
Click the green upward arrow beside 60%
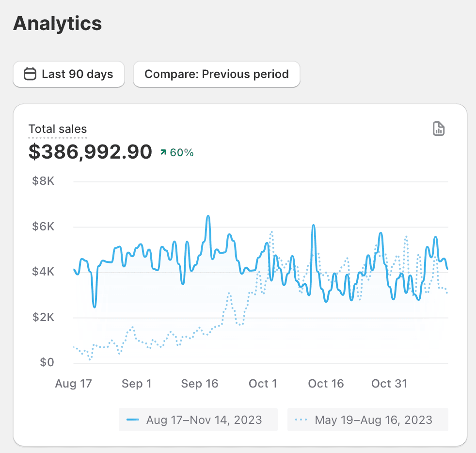pyautogui.click(x=163, y=153)
